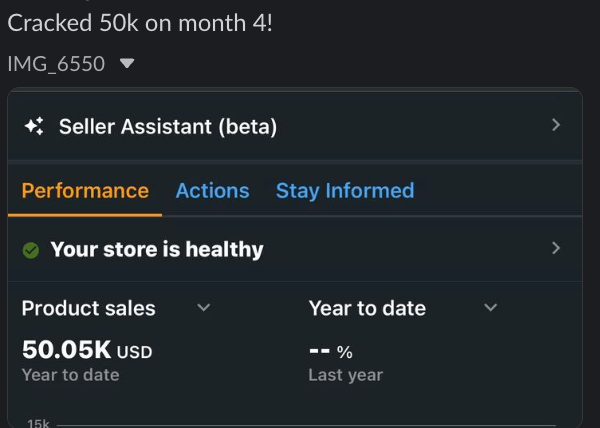The image size is (600, 428).
Task: Click the Year to date caption under sales
Action: pos(70,375)
